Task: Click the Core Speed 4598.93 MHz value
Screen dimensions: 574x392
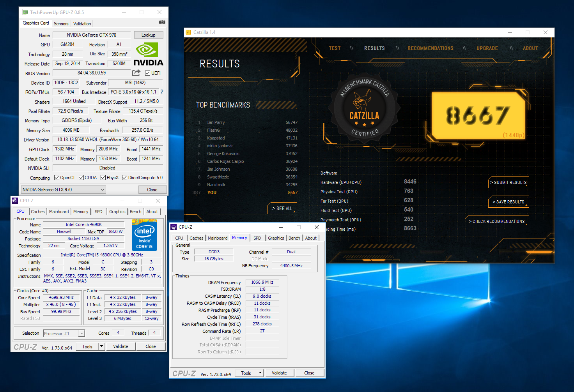Action: [61, 297]
